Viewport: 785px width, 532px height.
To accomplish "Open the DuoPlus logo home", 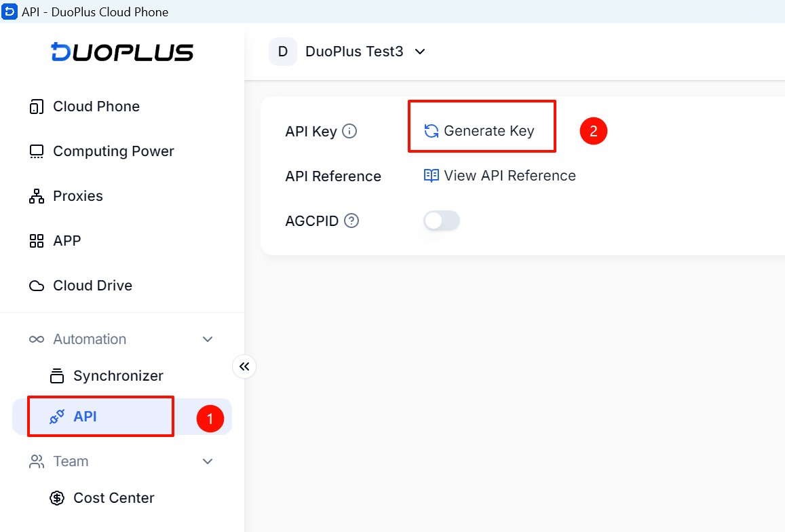I will (122, 52).
